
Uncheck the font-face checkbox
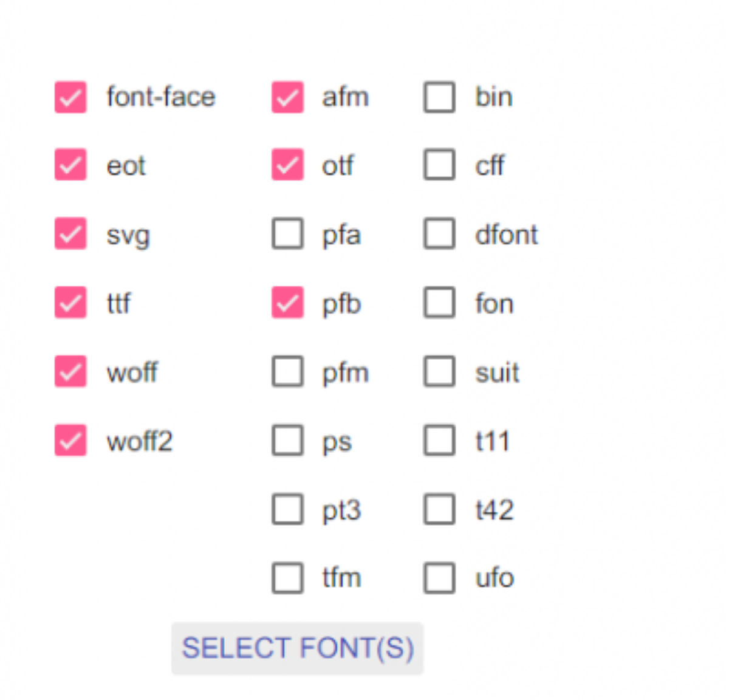click(x=70, y=97)
